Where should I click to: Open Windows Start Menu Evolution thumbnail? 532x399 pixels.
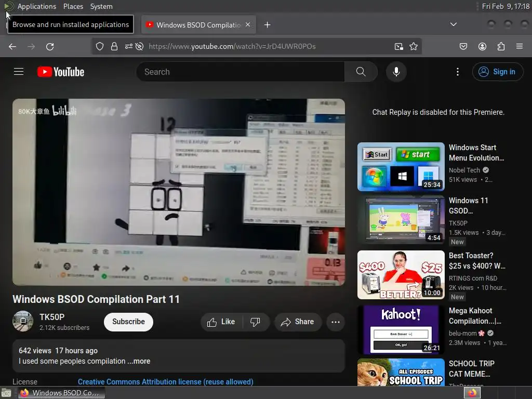point(401,167)
